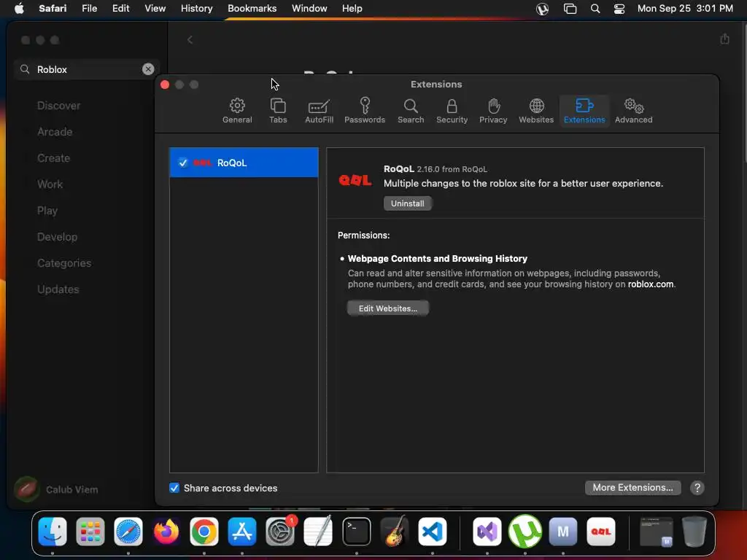Open the Window menu
This screenshot has height=560, width=747.
tap(309, 8)
